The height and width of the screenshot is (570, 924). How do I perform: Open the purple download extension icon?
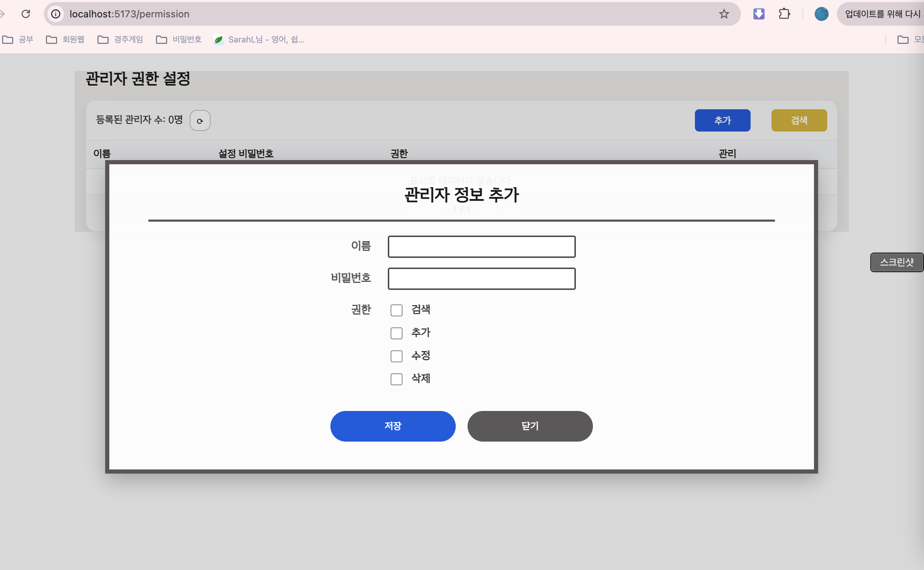pyautogui.click(x=758, y=14)
